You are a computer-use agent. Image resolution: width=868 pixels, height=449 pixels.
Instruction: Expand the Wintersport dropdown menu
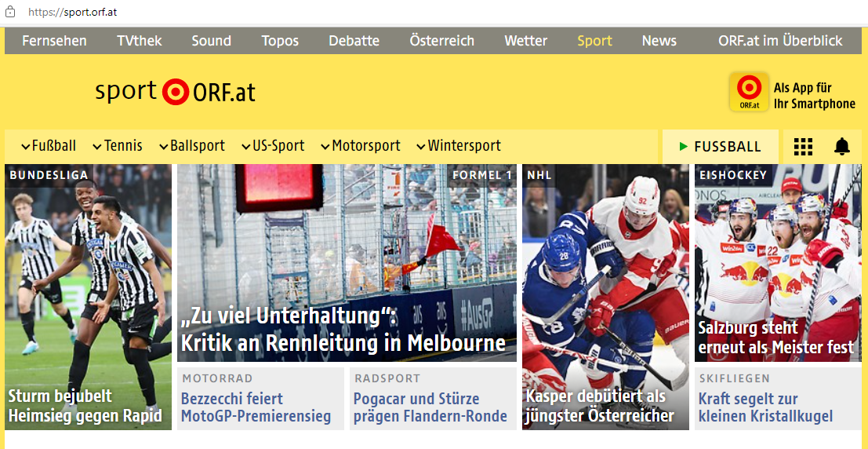[x=459, y=146]
